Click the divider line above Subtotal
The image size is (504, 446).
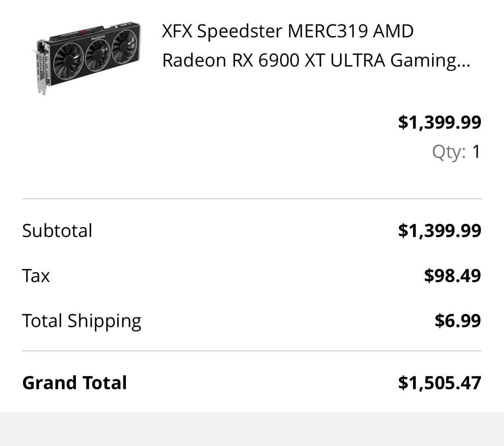pyautogui.click(x=252, y=199)
